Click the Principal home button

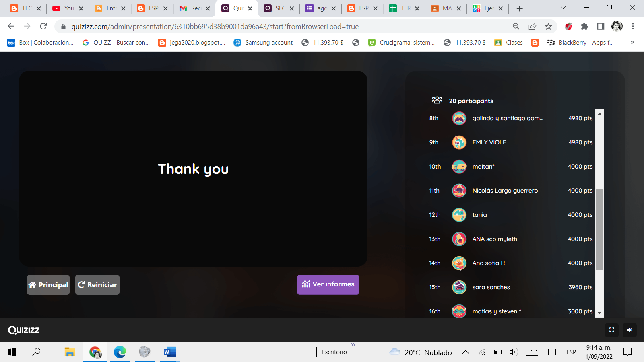[x=48, y=285]
